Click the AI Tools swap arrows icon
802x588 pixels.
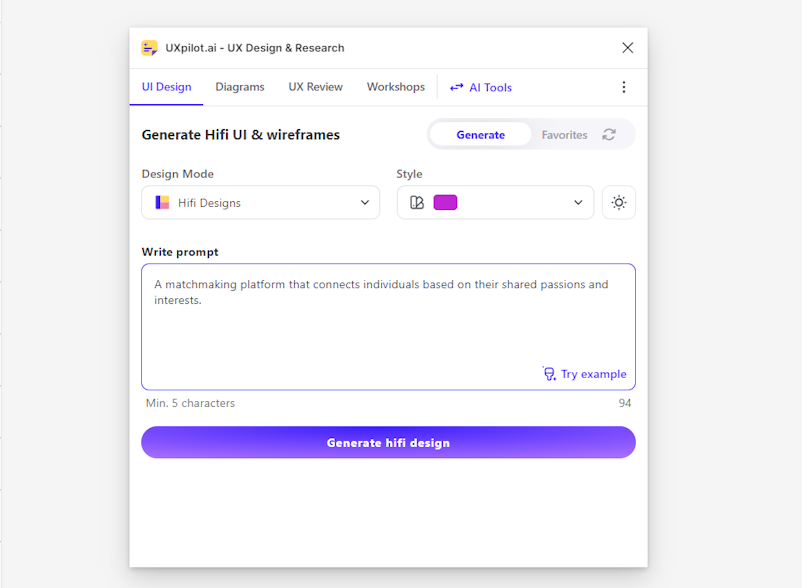[x=457, y=87]
